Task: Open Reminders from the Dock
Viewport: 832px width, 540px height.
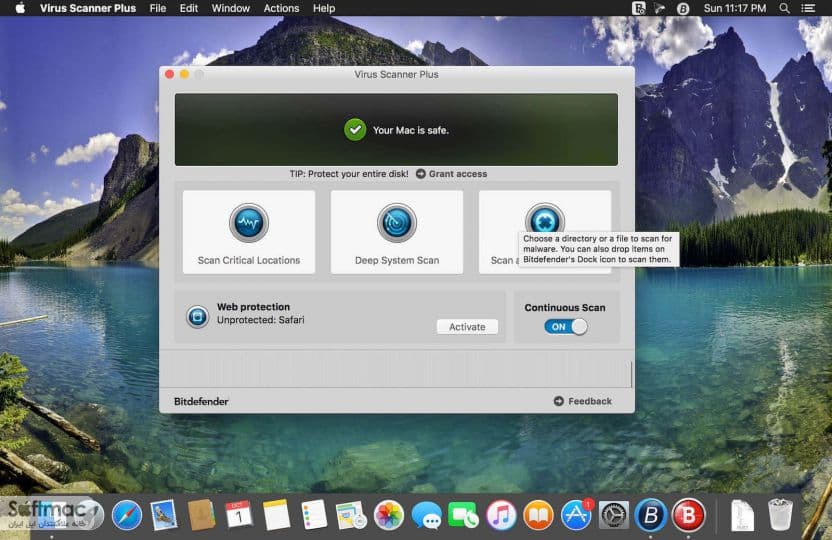Action: point(314,515)
